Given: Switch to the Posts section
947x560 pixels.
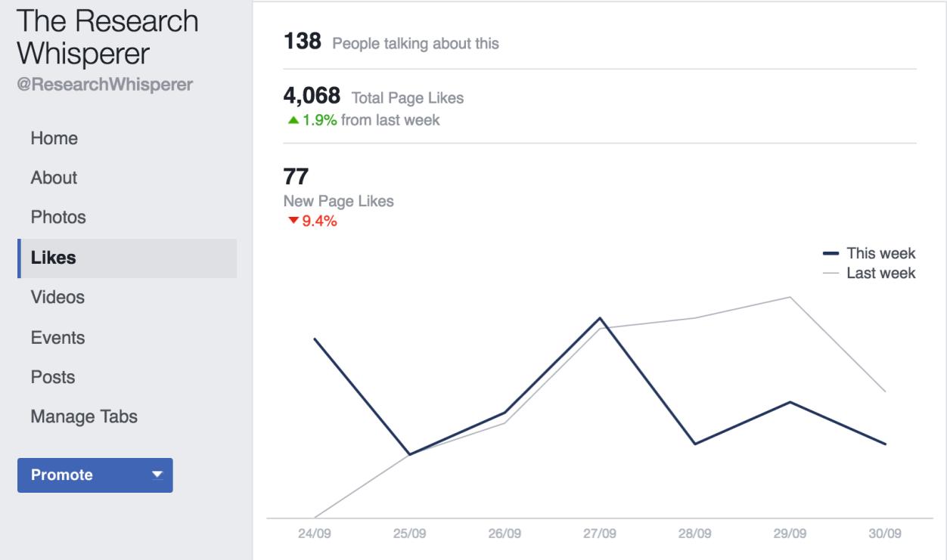Looking at the screenshot, I should 52,376.
